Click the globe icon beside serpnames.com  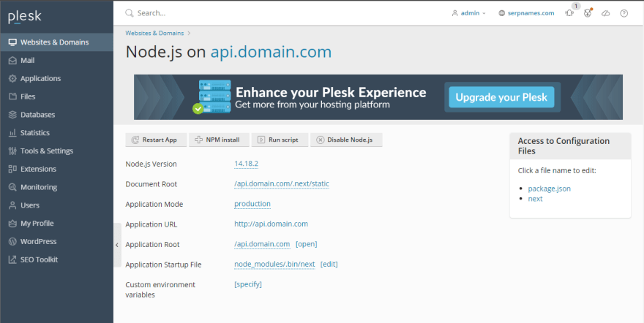point(501,13)
